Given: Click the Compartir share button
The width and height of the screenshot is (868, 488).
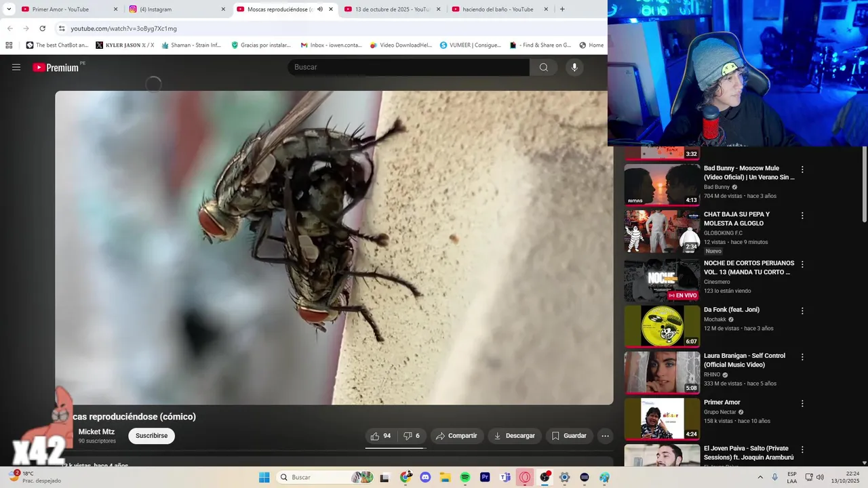Looking at the screenshot, I should pyautogui.click(x=456, y=436).
